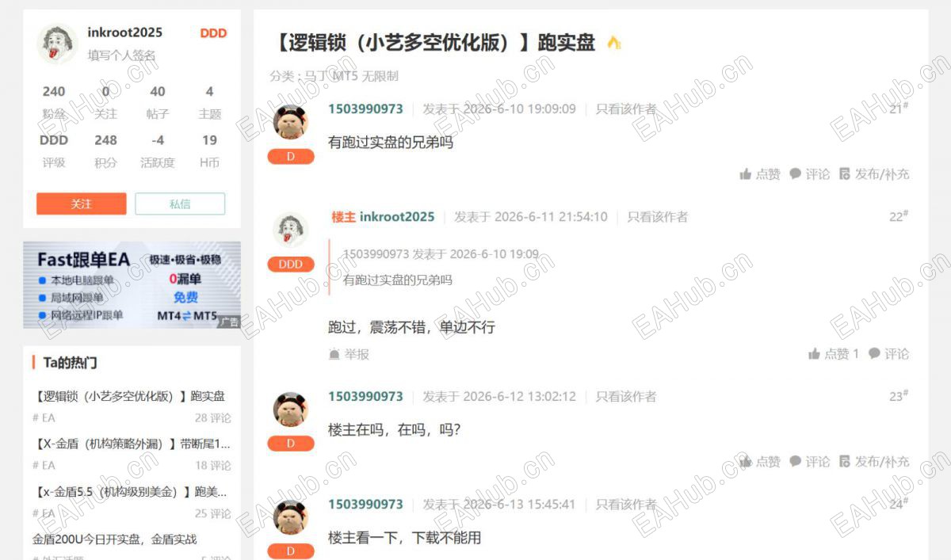The width and height of the screenshot is (951, 560).
Task: Open avatar of 1503990973 on post 23
Action: pyautogui.click(x=290, y=410)
